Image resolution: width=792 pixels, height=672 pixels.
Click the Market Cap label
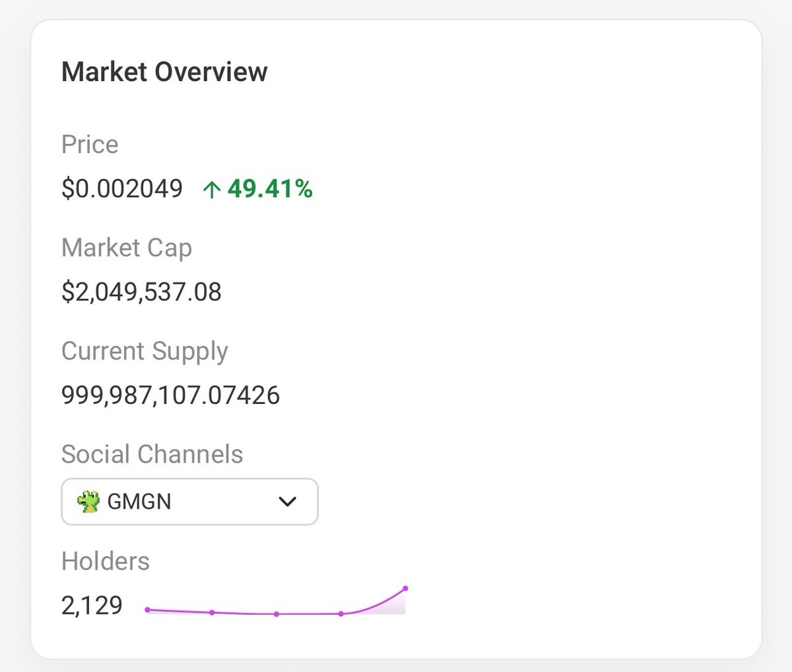pyautogui.click(x=127, y=248)
